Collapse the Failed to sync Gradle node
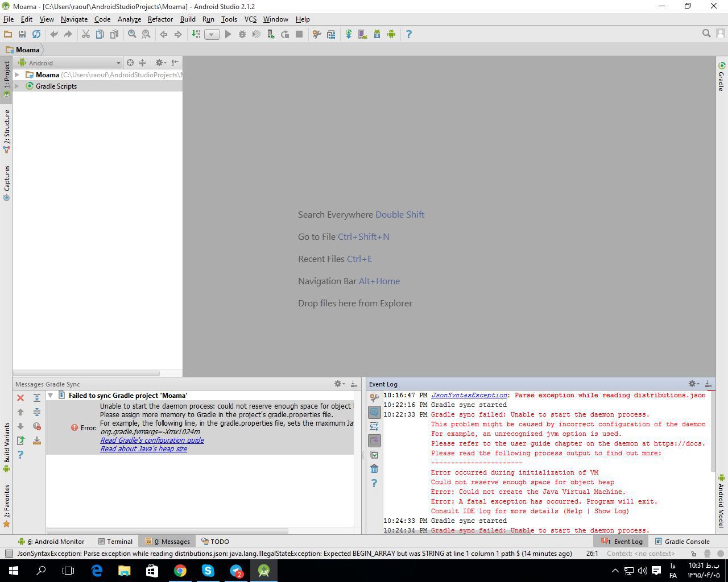This screenshot has height=582, width=728. [x=51, y=396]
